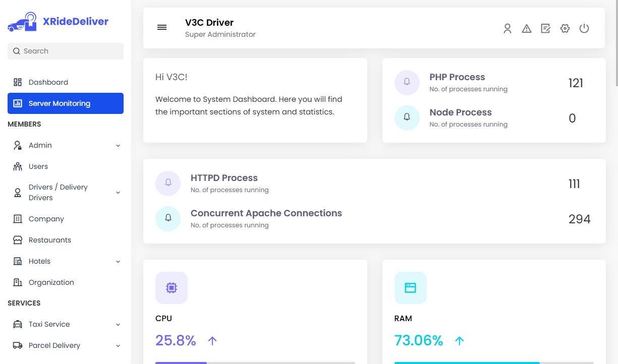This screenshot has height=364, width=618.
Task: Click the Users member icon
Action: coord(17,166)
